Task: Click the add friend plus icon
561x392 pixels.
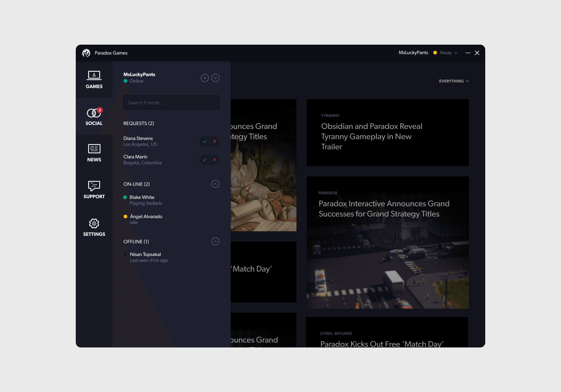Action: pyautogui.click(x=205, y=78)
